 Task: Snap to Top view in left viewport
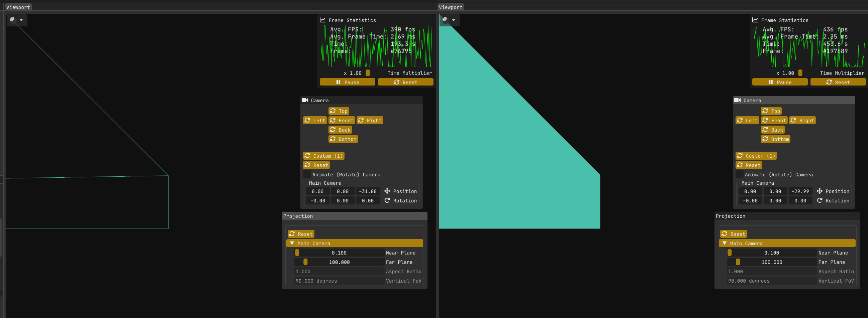tap(339, 111)
